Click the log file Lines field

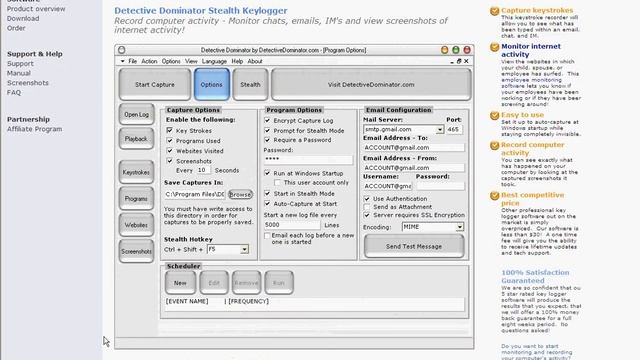coord(292,224)
